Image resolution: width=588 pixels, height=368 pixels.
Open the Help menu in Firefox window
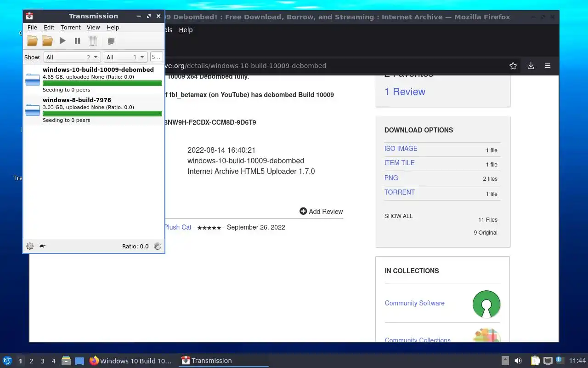(x=186, y=30)
